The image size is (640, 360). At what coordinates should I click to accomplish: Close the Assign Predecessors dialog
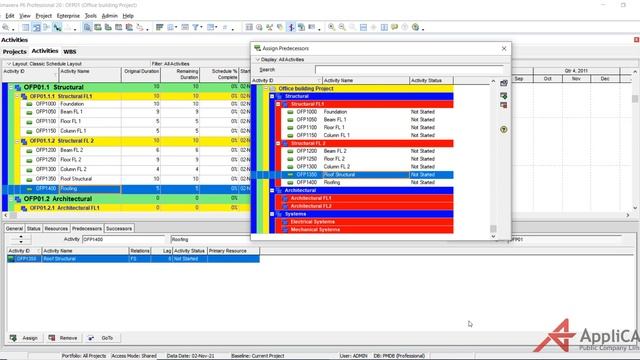point(504,48)
